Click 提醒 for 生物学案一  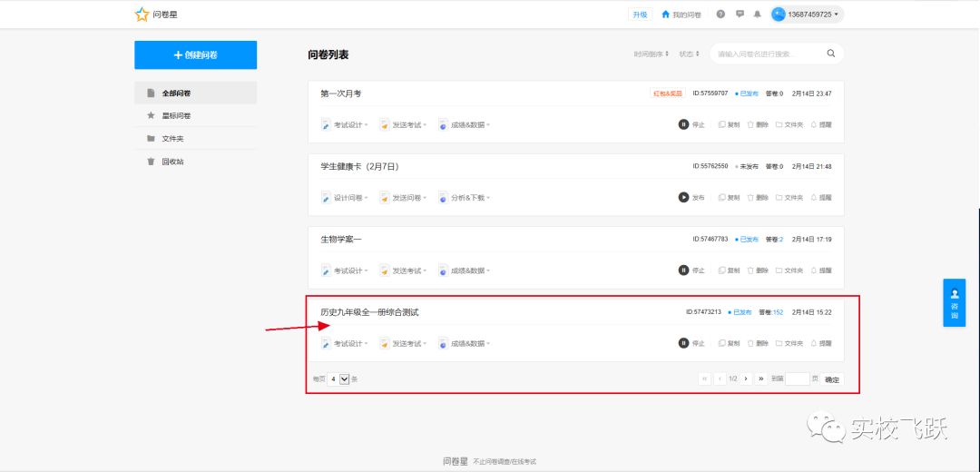(821, 270)
